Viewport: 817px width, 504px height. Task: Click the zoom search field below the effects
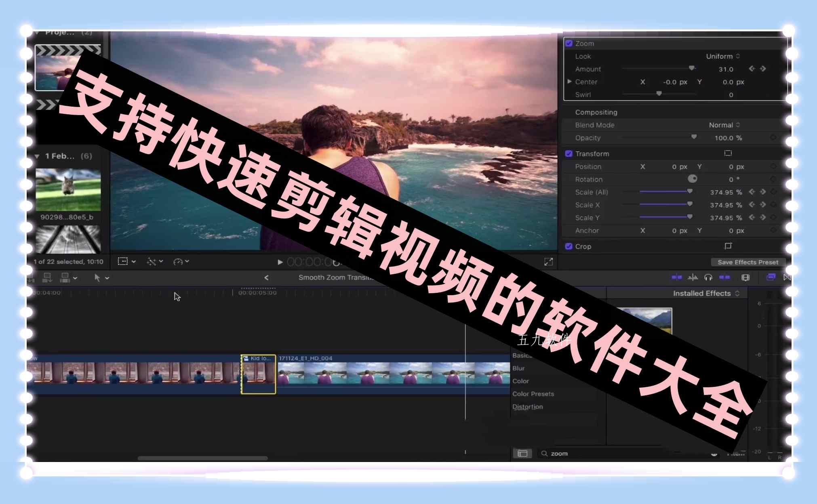click(x=586, y=453)
